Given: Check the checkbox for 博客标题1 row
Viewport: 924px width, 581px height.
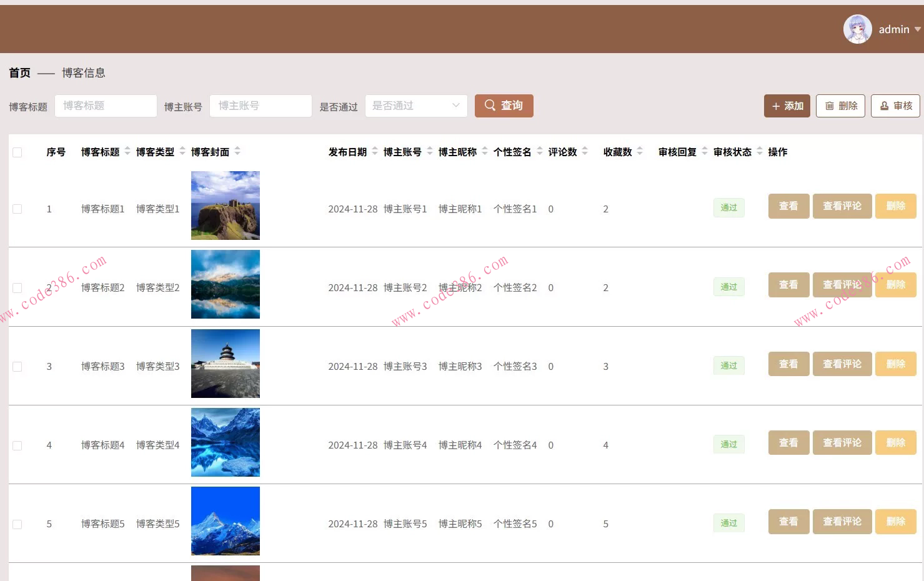Looking at the screenshot, I should 17,209.
